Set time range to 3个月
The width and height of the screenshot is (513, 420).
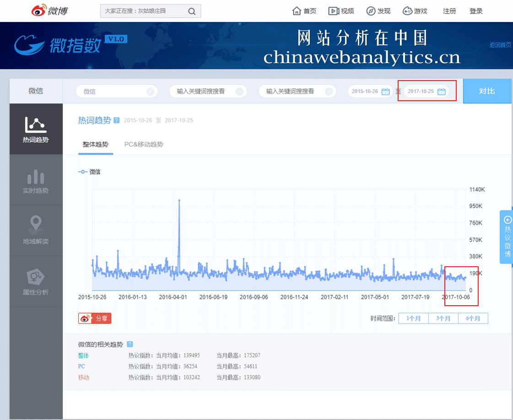(443, 318)
